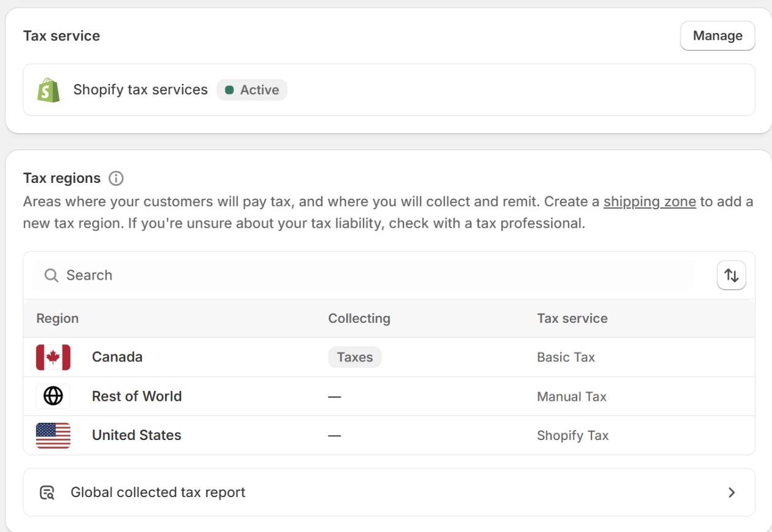Open the Tax regions info icon

116,179
